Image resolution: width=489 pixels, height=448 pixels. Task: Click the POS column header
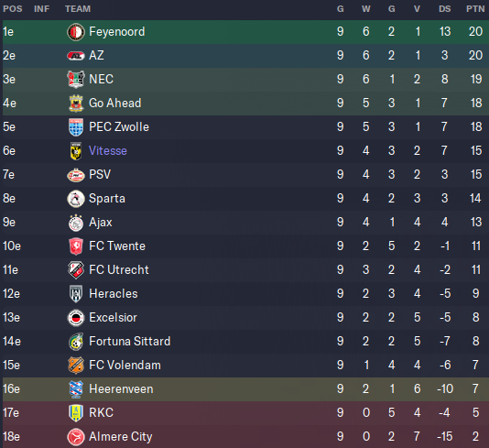click(x=13, y=9)
